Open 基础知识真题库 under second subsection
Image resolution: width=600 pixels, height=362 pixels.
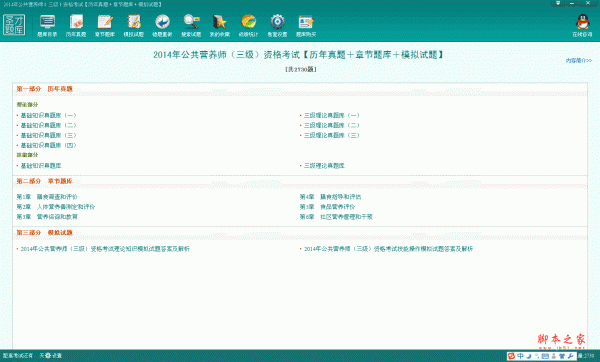pos(41,166)
